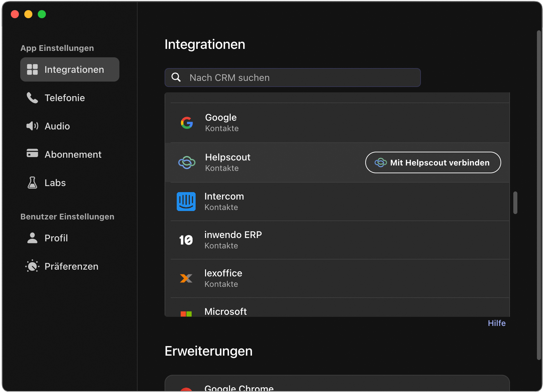Click the Kontakte label under inwendo ERP

[x=221, y=246]
